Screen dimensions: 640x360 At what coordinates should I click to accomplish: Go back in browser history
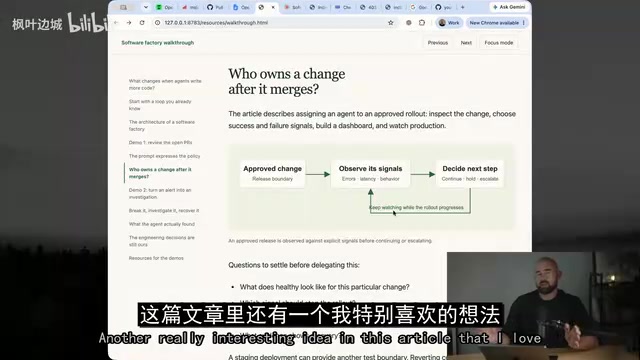[x=116, y=23]
